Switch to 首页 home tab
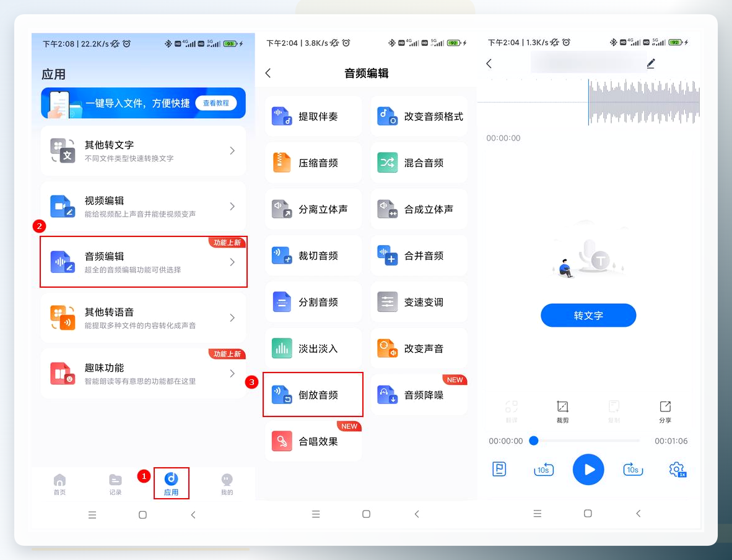Image resolution: width=732 pixels, height=560 pixels. (x=59, y=484)
